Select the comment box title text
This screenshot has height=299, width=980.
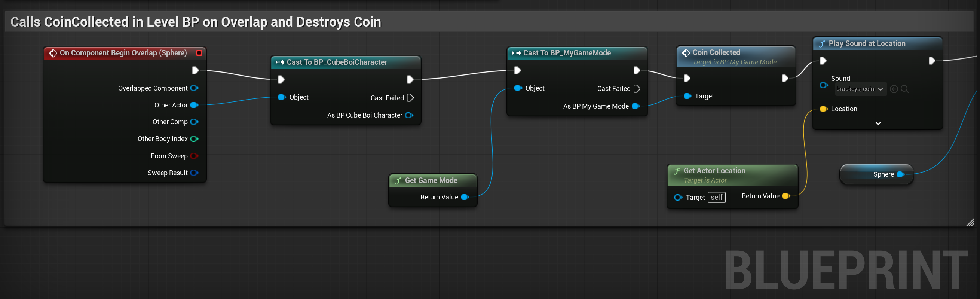(x=196, y=22)
